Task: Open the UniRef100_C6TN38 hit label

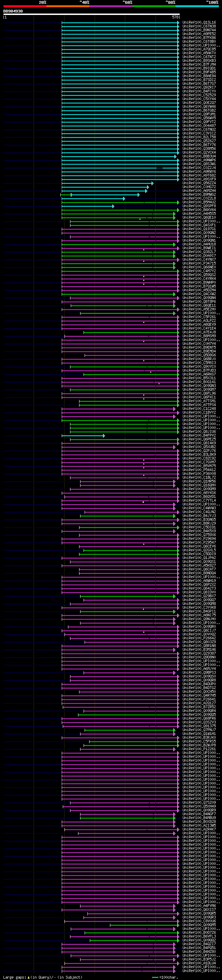Action: point(199,26)
